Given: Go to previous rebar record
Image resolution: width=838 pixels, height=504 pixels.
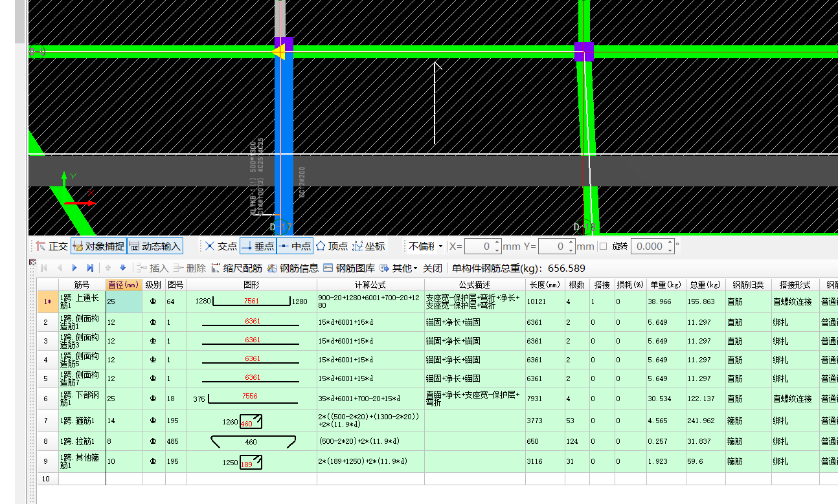Looking at the screenshot, I should click(60, 268).
